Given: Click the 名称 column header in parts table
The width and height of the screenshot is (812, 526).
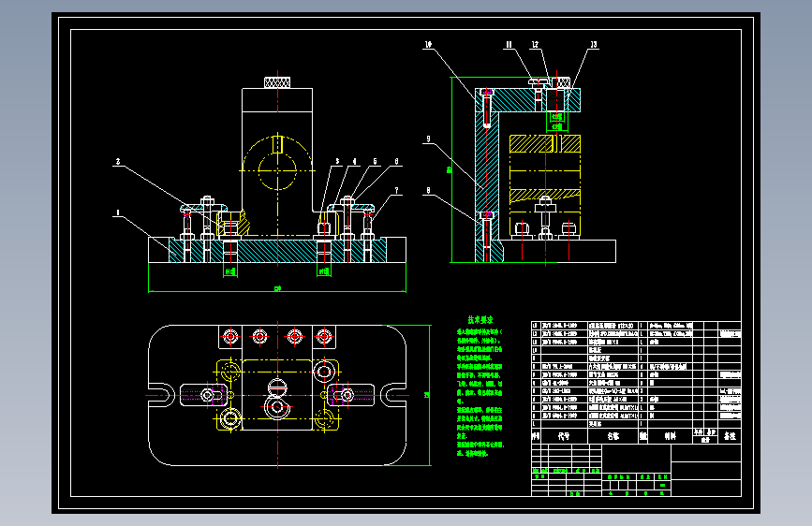Looking at the screenshot, I should point(613,436).
